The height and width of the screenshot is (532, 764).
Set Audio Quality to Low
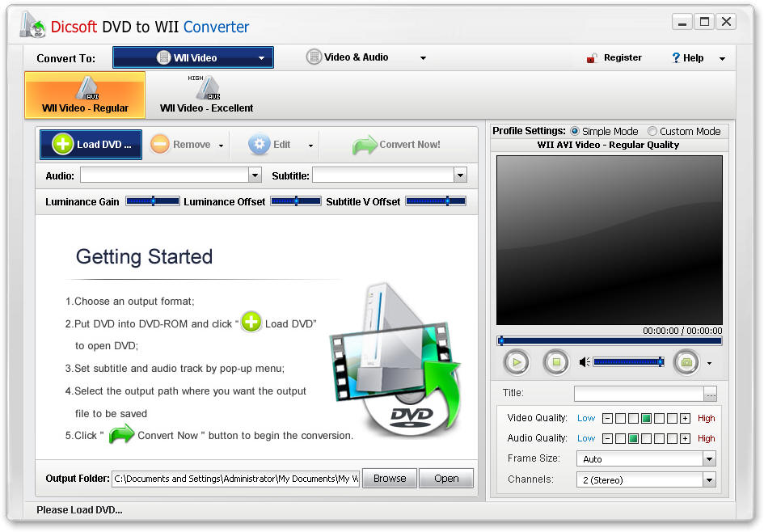[x=586, y=438]
